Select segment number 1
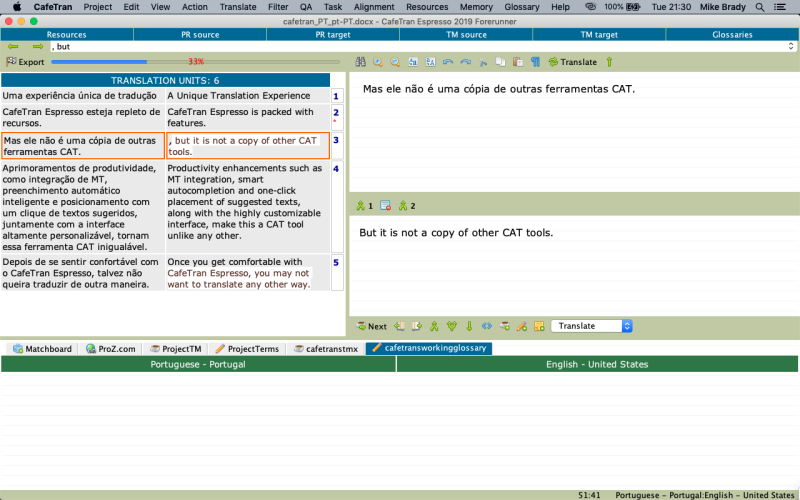 (x=336, y=96)
